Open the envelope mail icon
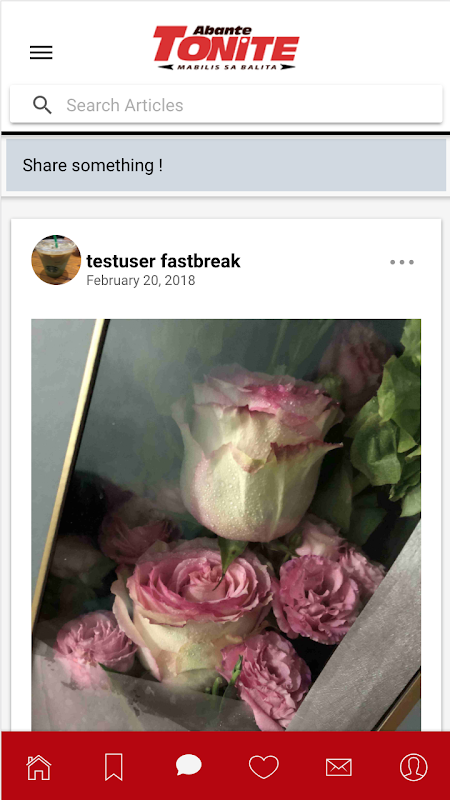This screenshot has width=450, height=800. click(x=339, y=767)
